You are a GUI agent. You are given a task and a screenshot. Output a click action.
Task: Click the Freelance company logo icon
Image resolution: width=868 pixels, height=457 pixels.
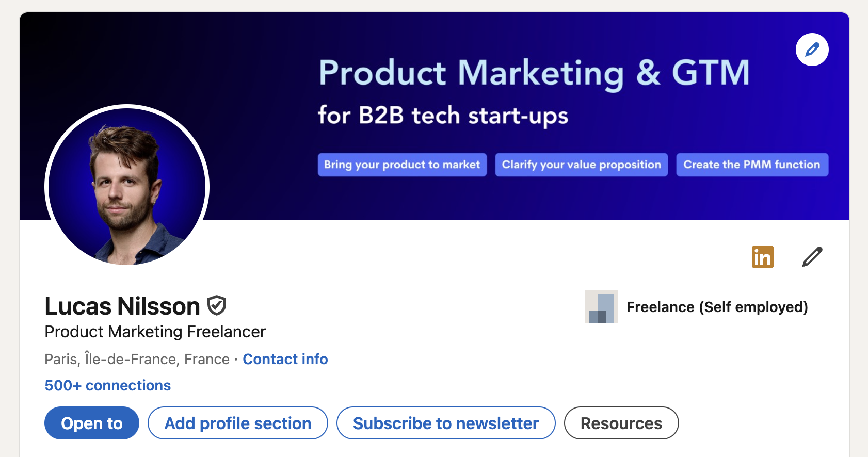point(601,306)
